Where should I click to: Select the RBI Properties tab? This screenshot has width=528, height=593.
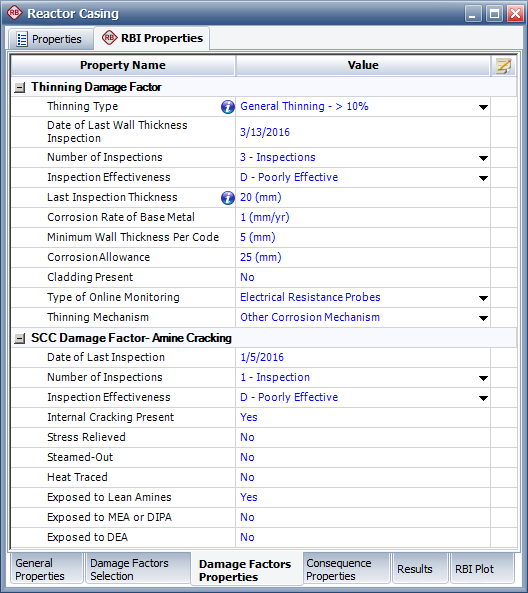pyautogui.click(x=152, y=38)
